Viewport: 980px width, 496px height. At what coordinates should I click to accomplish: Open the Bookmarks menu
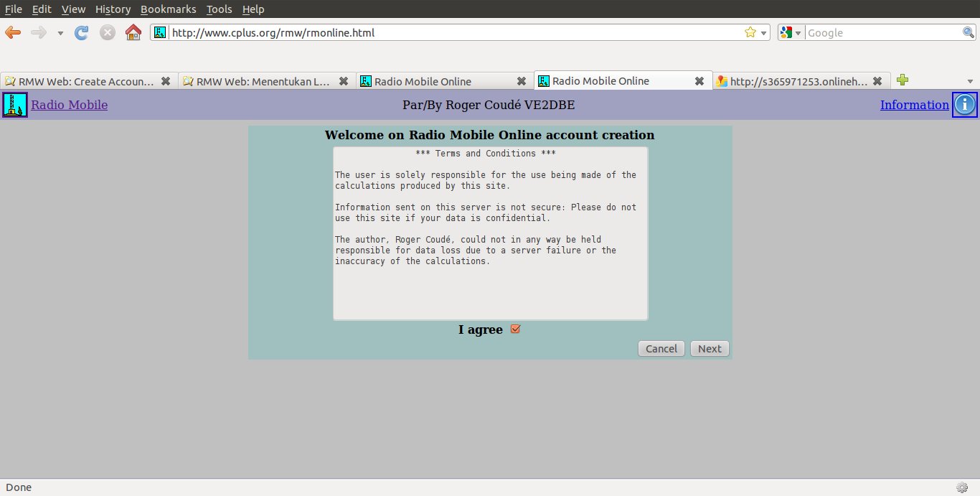(168, 9)
